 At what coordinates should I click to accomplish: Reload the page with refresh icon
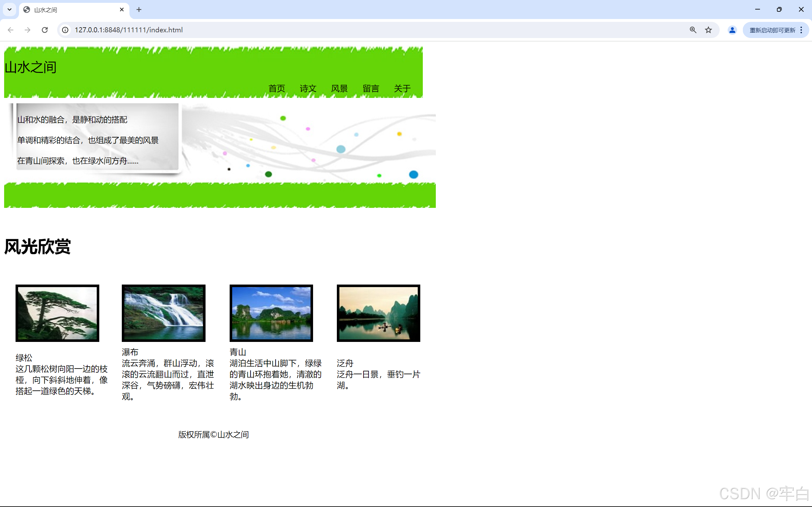(45, 30)
